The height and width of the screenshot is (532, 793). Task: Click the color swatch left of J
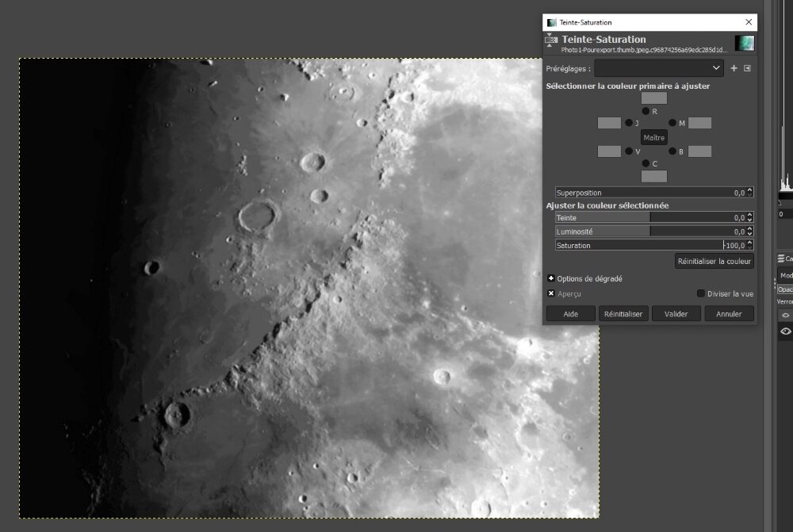(609, 123)
